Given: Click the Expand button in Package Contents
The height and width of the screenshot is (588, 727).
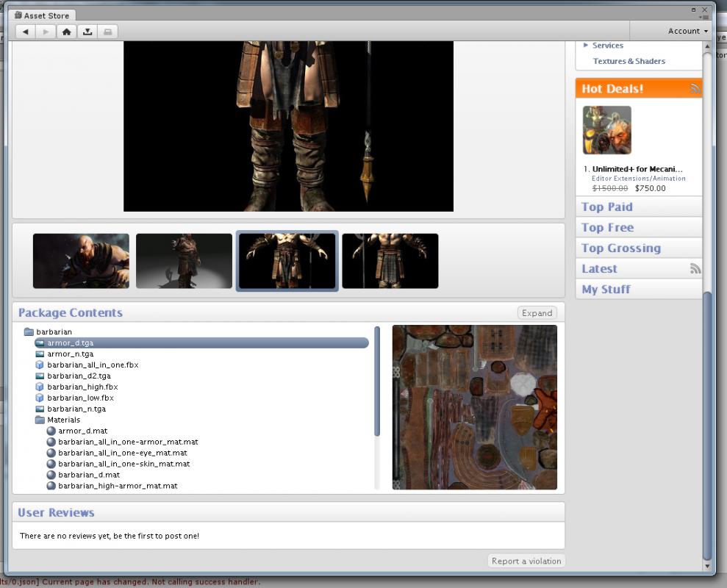Looking at the screenshot, I should 537,313.
